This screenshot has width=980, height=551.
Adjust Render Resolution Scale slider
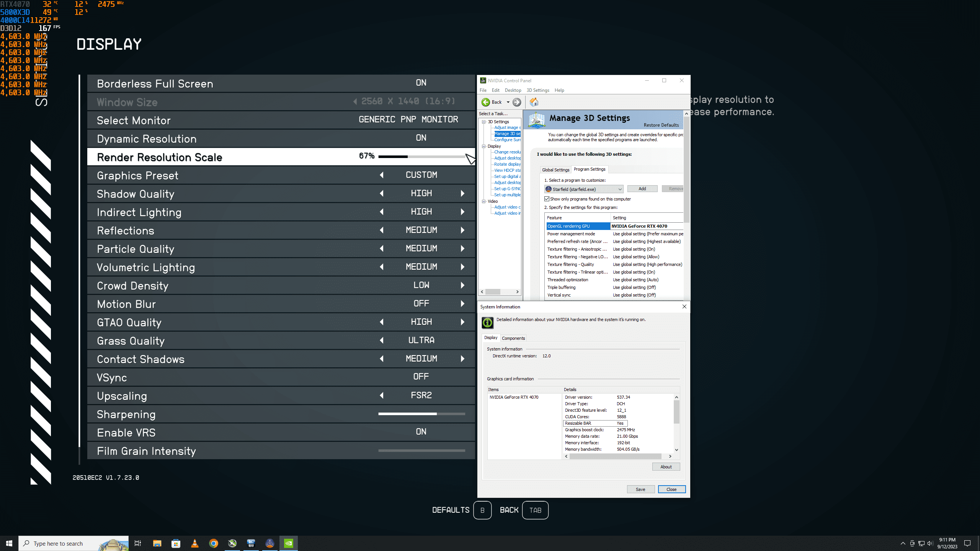click(x=421, y=157)
